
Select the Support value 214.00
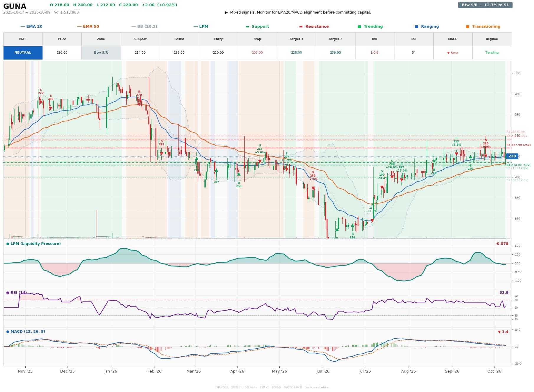[x=140, y=53]
